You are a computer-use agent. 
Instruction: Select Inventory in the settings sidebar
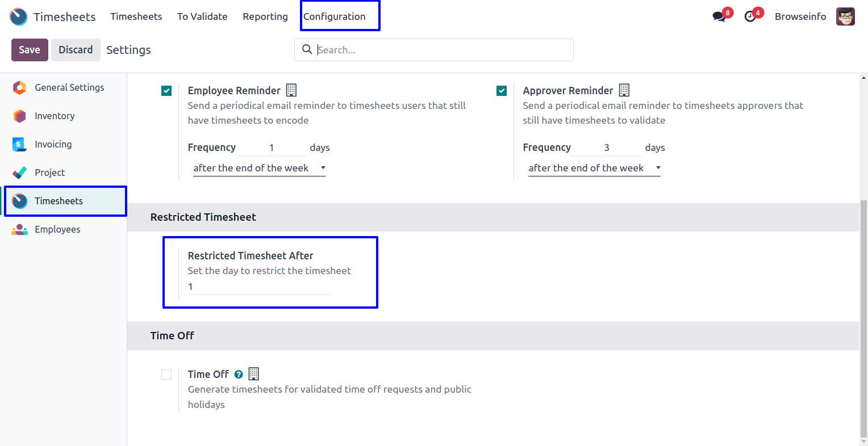click(x=55, y=116)
